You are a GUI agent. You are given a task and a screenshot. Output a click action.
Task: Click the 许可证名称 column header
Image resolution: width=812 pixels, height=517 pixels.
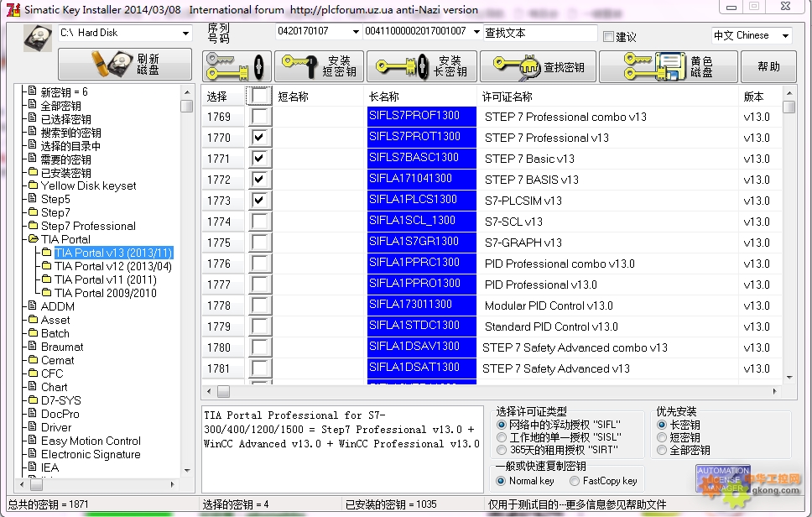point(607,97)
